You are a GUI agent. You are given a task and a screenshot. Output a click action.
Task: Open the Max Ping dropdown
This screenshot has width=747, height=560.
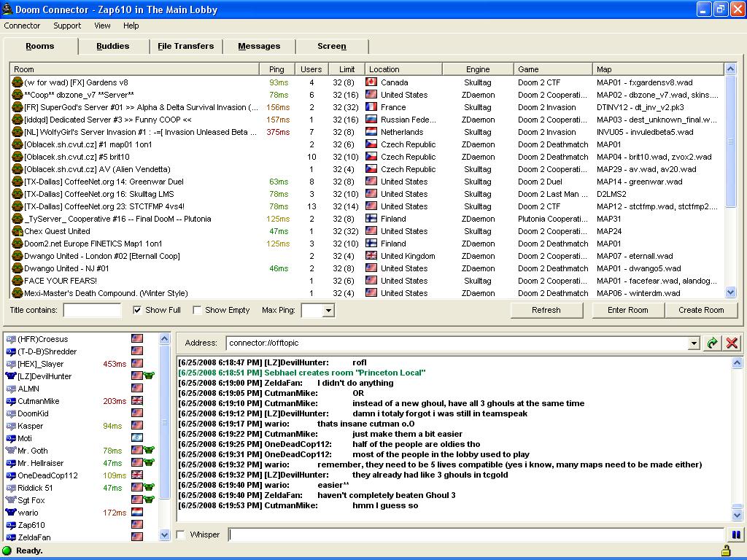click(x=328, y=311)
